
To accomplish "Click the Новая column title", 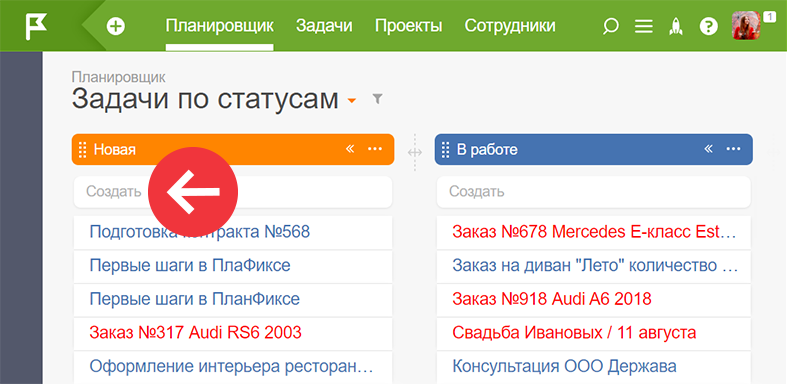I will (x=115, y=150).
